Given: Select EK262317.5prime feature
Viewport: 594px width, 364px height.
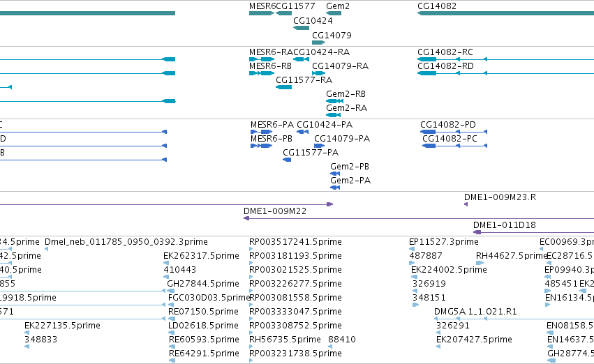Looking at the screenshot, I should [x=201, y=256].
